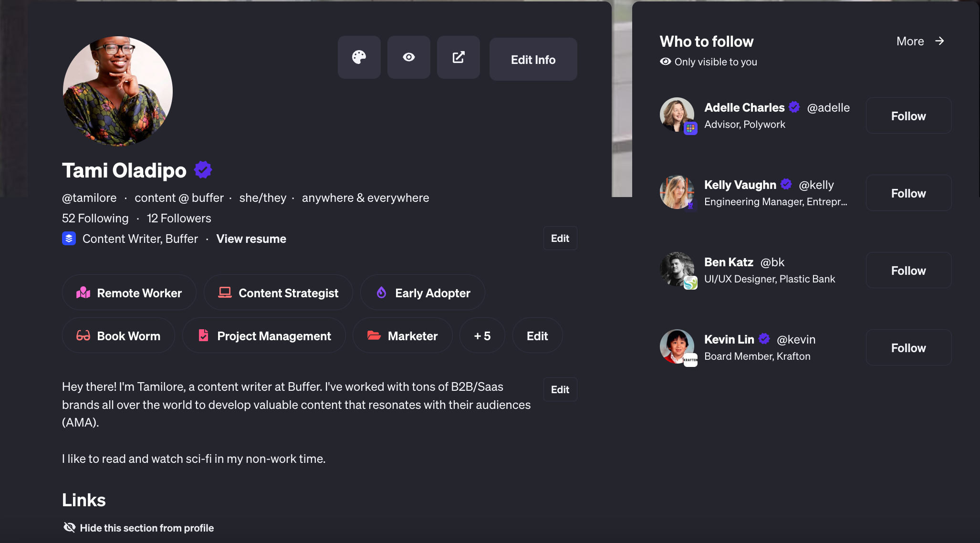Click the eye preview profile button
The image size is (980, 543).
(408, 57)
